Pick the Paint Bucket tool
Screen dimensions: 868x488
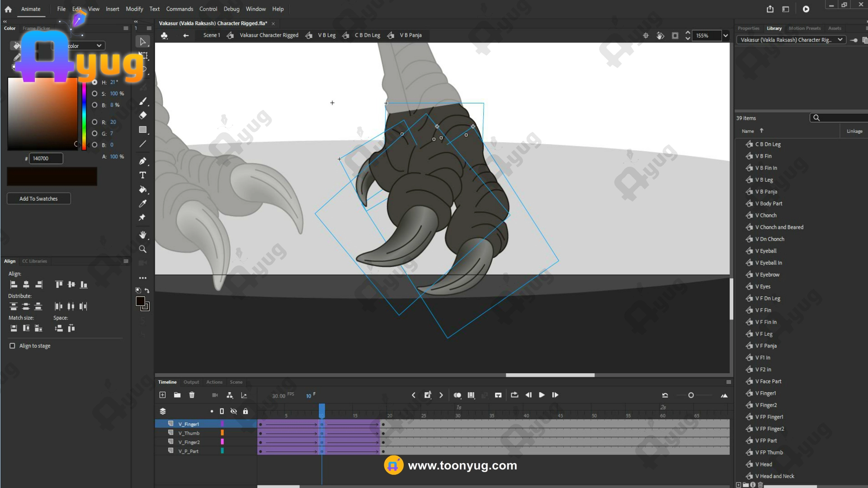click(142, 189)
